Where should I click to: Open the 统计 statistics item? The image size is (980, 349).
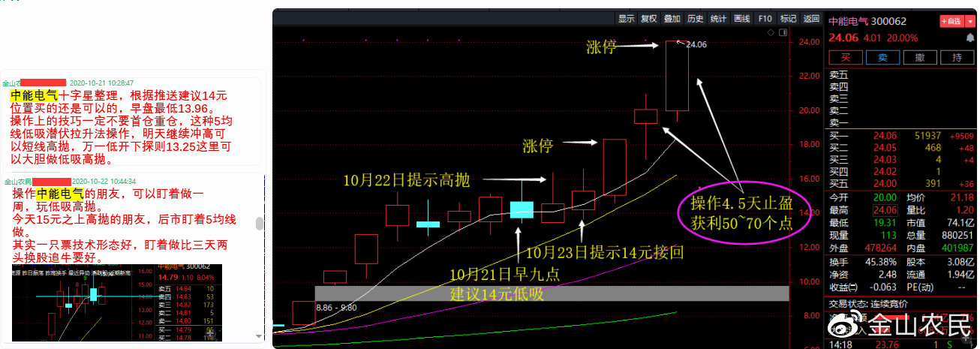[x=719, y=19]
